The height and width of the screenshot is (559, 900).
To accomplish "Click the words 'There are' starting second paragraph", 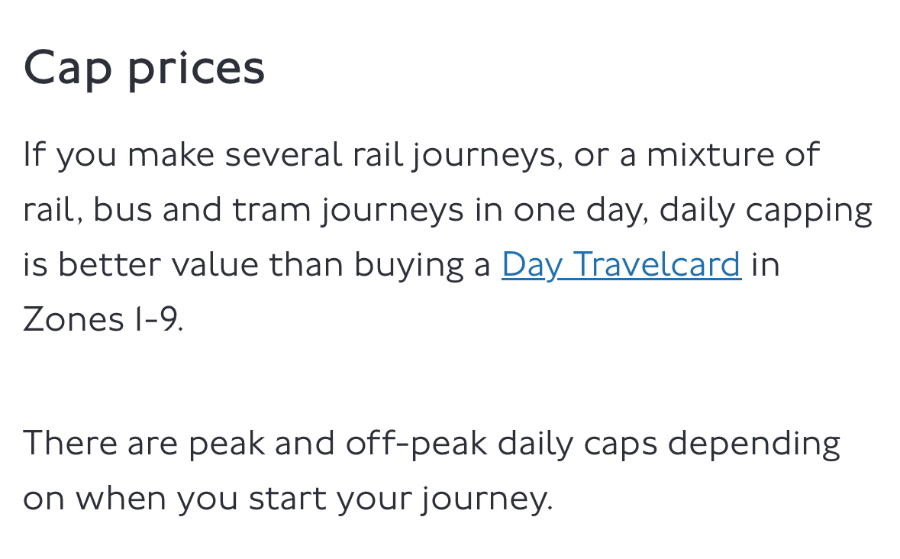I will (x=100, y=442).
